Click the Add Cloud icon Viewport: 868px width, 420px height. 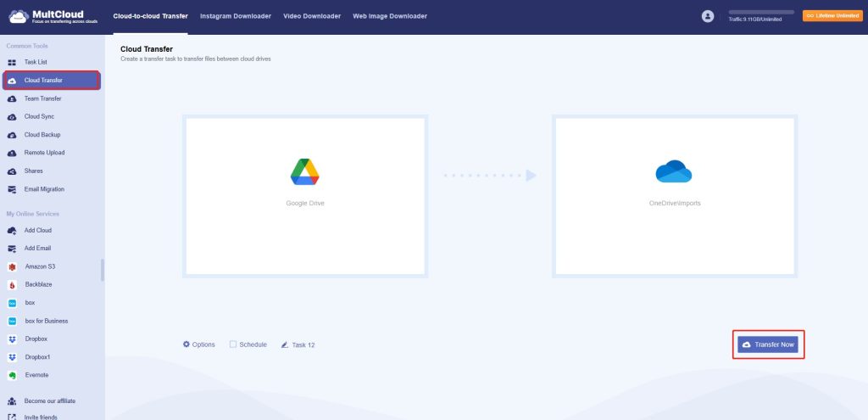coord(12,231)
